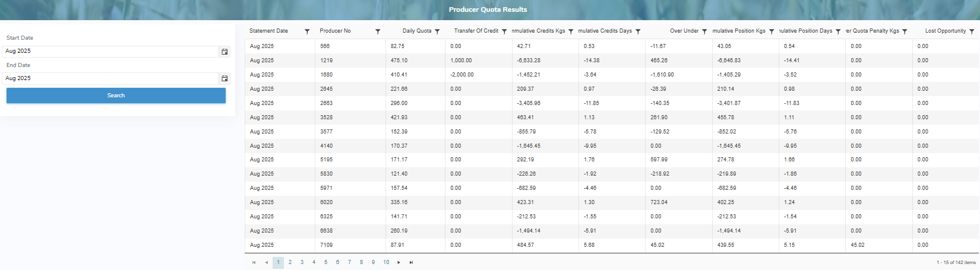Screen dimensions: 980x270
Task: Sort by Lost Opportunity header
Action: (x=946, y=31)
